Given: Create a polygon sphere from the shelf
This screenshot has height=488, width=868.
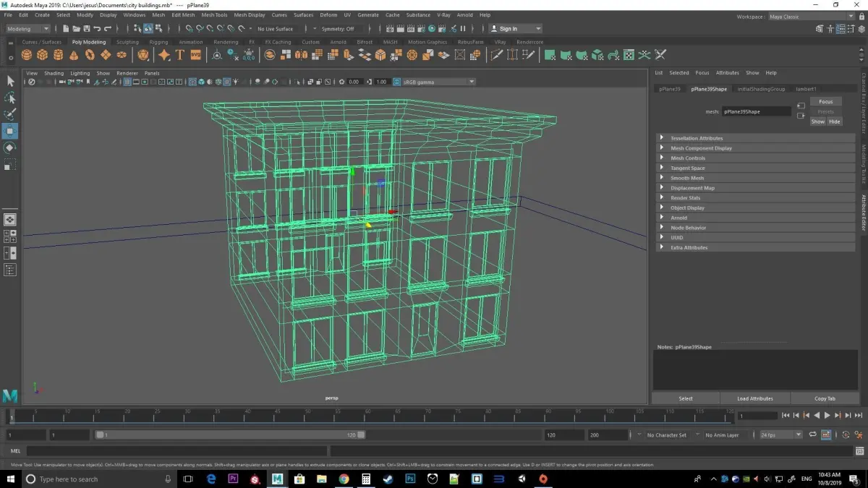Looking at the screenshot, I should 28,55.
